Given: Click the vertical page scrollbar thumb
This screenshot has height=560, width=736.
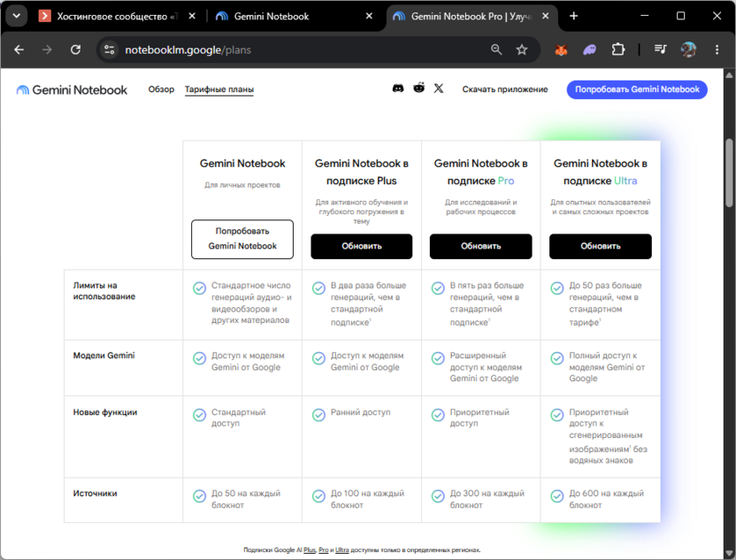Looking at the screenshot, I should point(729,173).
